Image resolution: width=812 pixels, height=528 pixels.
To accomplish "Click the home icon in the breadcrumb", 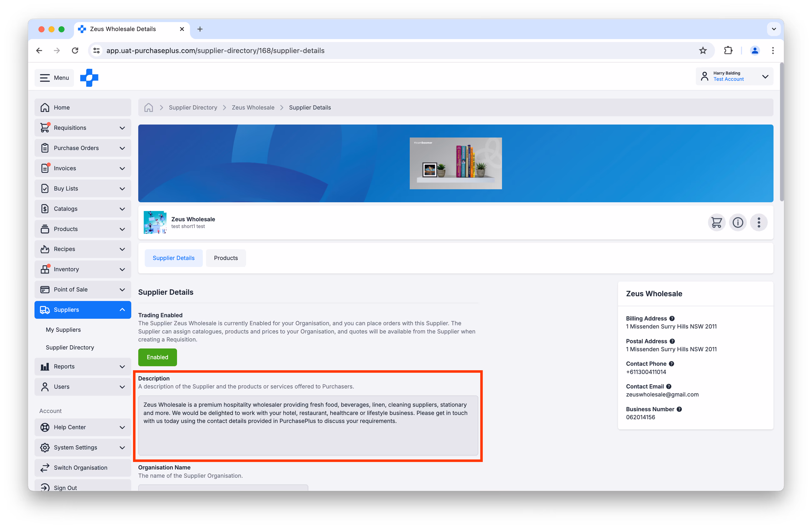I will [148, 107].
